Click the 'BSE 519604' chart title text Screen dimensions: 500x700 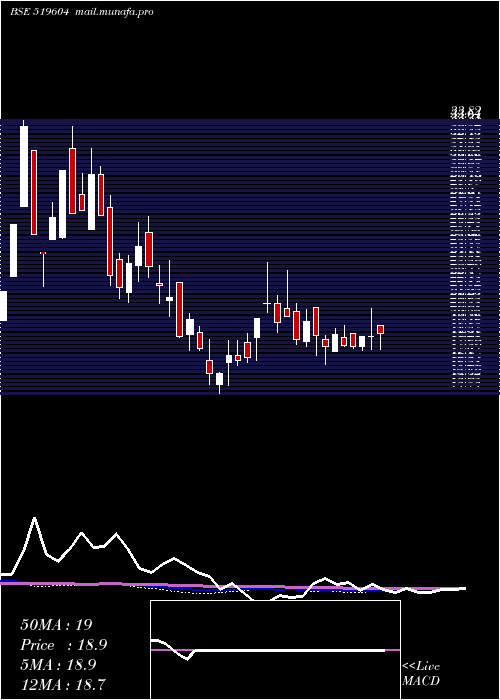[39, 12]
